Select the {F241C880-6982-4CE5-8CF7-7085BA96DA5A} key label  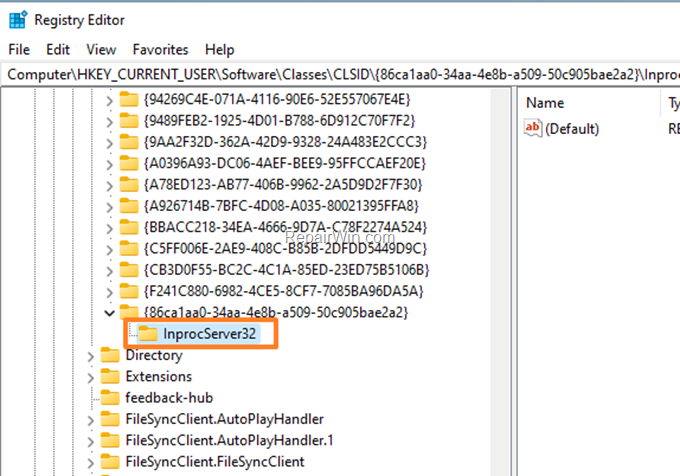pyautogui.click(x=284, y=291)
